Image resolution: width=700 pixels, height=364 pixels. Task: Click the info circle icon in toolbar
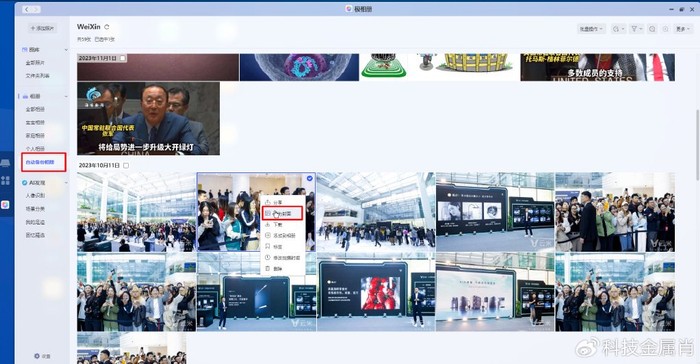[665, 29]
